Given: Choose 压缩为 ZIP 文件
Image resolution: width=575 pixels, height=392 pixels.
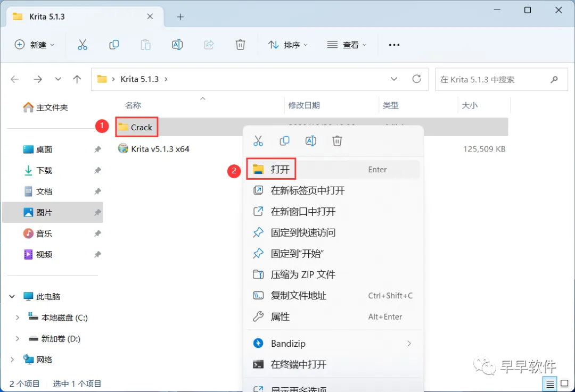Looking at the screenshot, I should 333,274.
